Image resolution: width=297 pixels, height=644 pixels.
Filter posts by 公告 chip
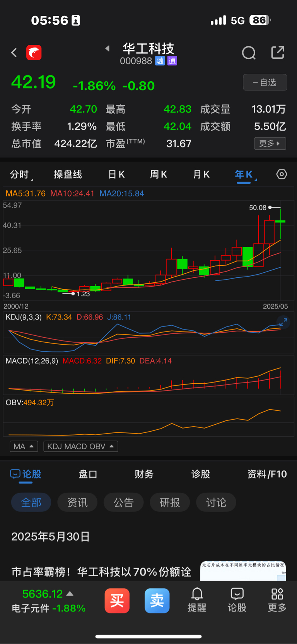[124, 502]
